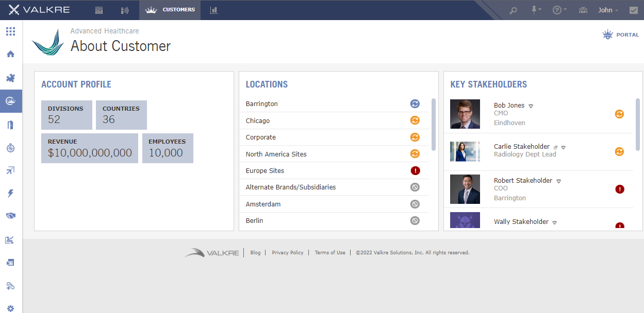
Task: Open the puzzle piece sidebar icon
Action: pos(10,78)
